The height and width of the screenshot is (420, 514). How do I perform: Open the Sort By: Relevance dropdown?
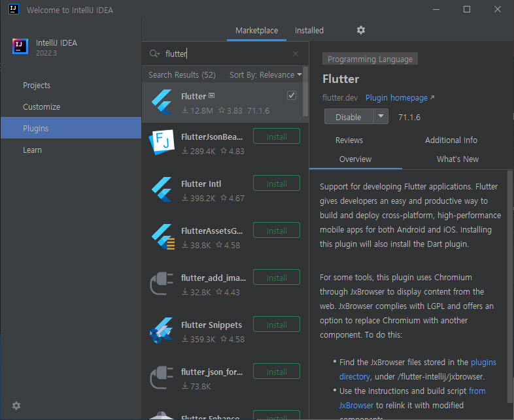[266, 74]
